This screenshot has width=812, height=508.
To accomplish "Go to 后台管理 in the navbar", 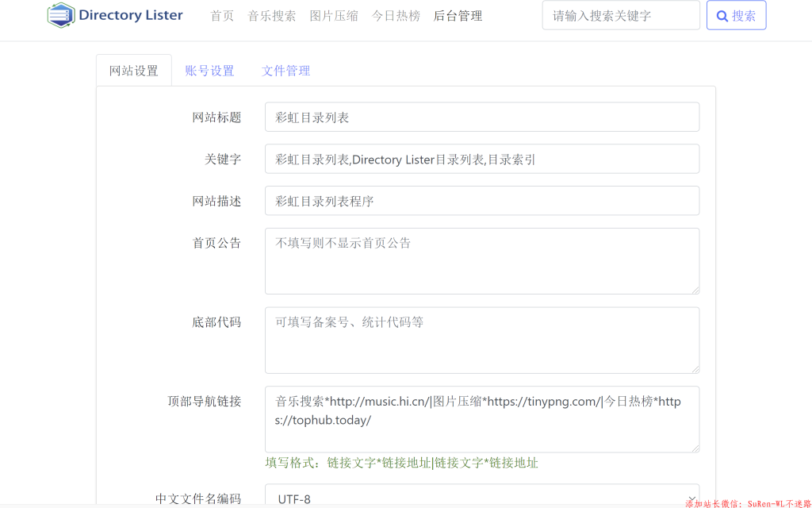I will point(458,16).
